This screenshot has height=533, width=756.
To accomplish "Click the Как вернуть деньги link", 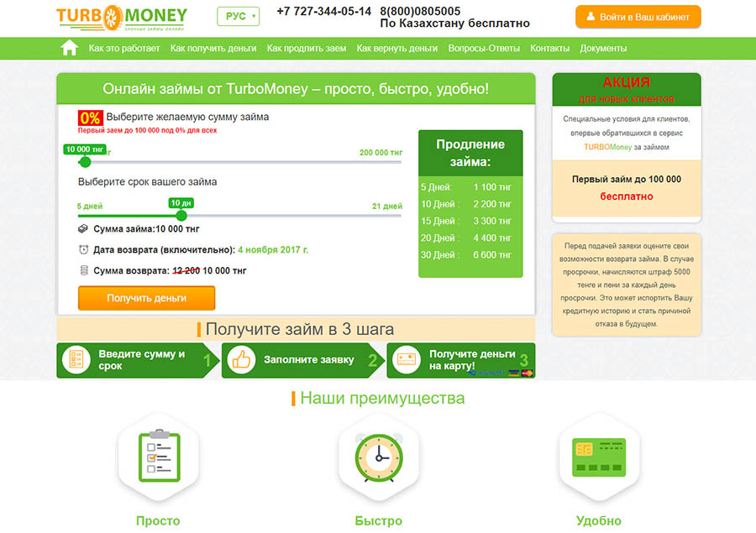I will point(396,49).
